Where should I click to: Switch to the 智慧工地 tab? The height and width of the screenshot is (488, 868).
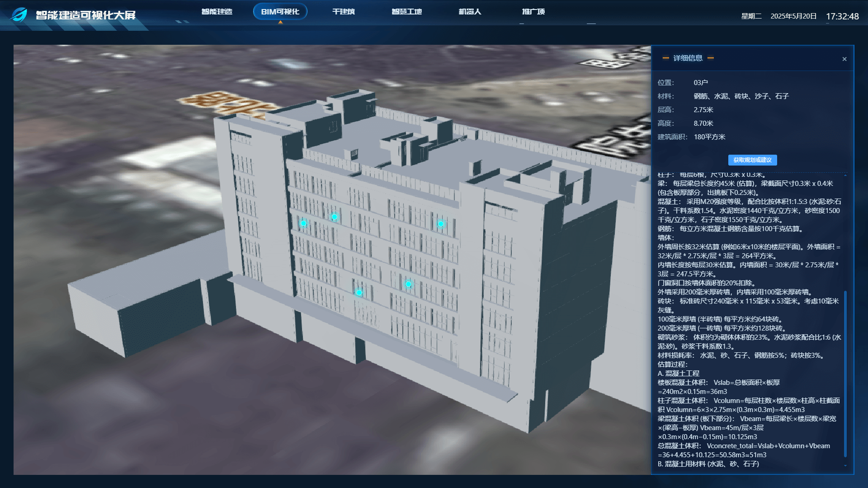(406, 12)
